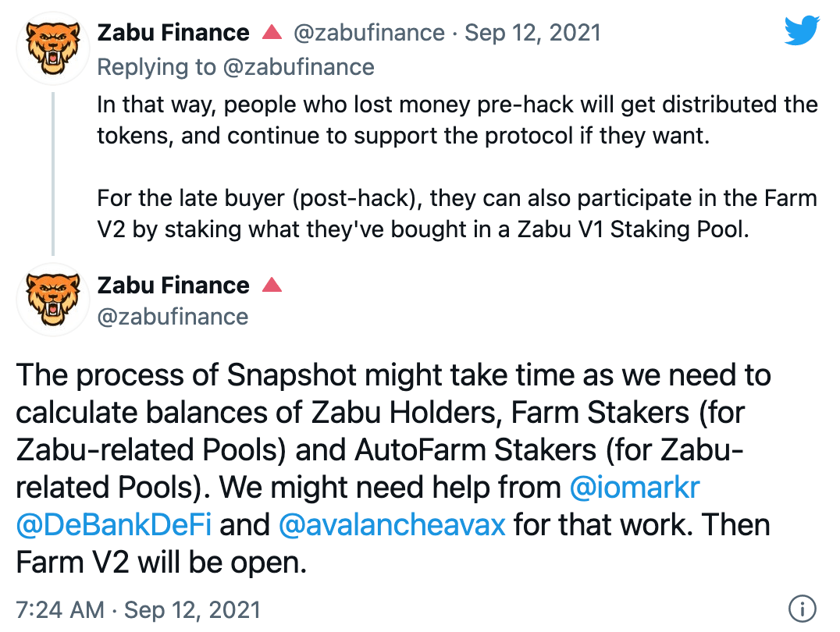Viewport: 840px width, 632px height.
Task: Click the Twitter bird logo
Action: tap(802, 30)
